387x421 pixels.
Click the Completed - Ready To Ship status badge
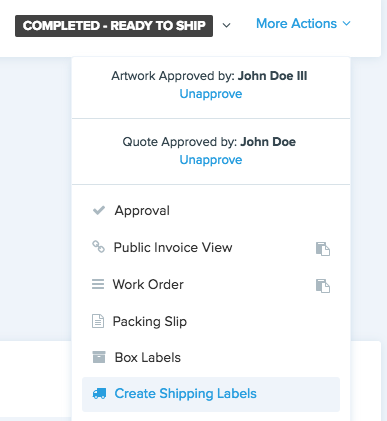tap(114, 26)
